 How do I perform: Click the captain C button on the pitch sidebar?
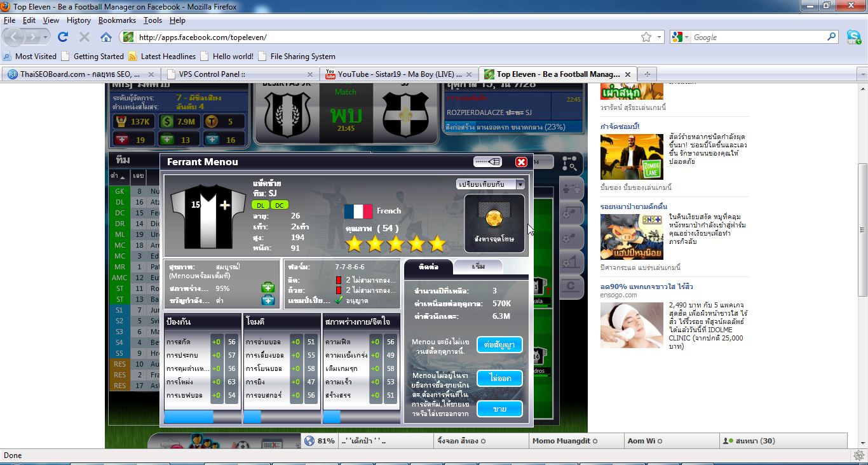coord(571,286)
